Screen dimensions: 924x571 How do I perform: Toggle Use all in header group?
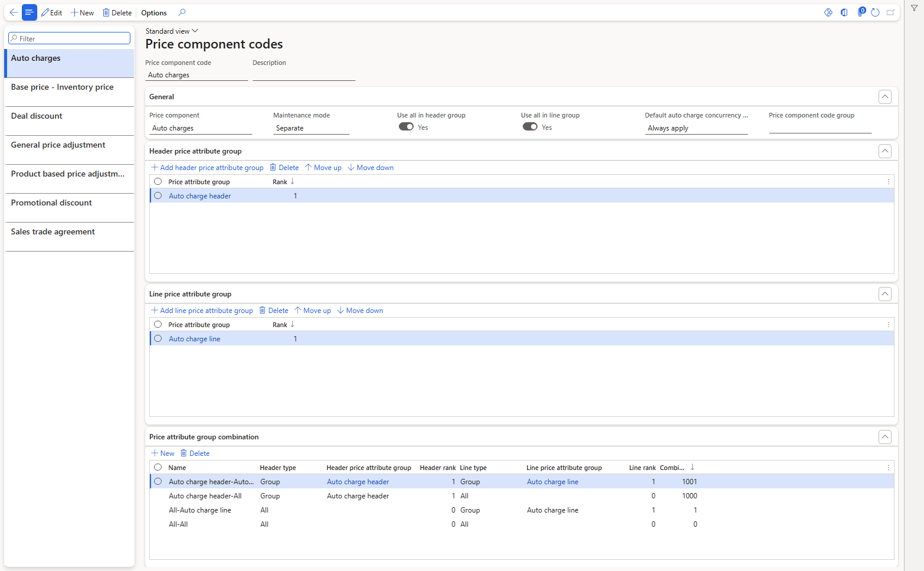(x=406, y=127)
